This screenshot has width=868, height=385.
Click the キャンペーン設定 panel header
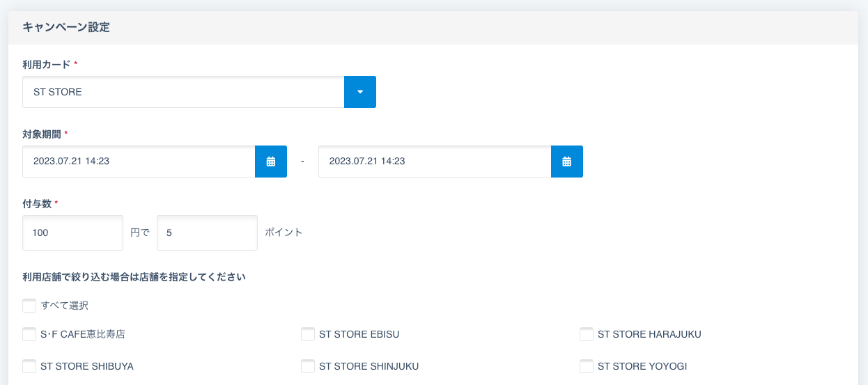click(x=66, y=28)
